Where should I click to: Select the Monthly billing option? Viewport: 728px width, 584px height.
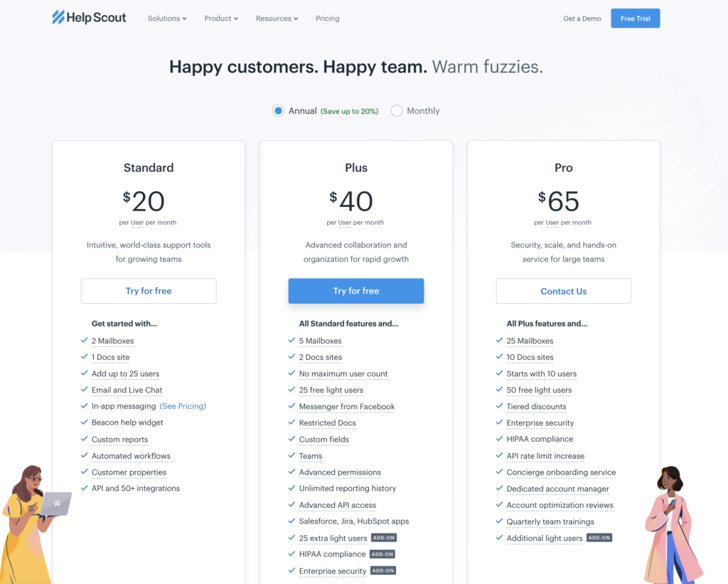(x=397, y=110)
